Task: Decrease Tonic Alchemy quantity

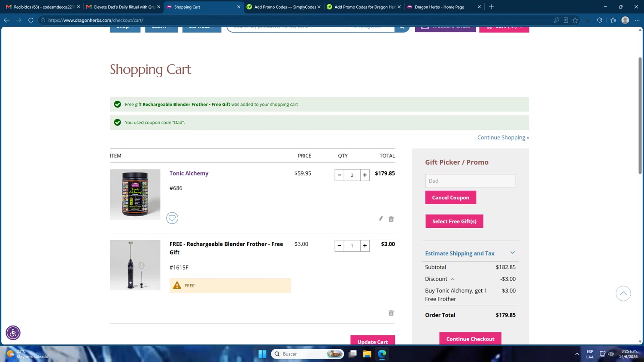Action: click(x=339, y=175)
